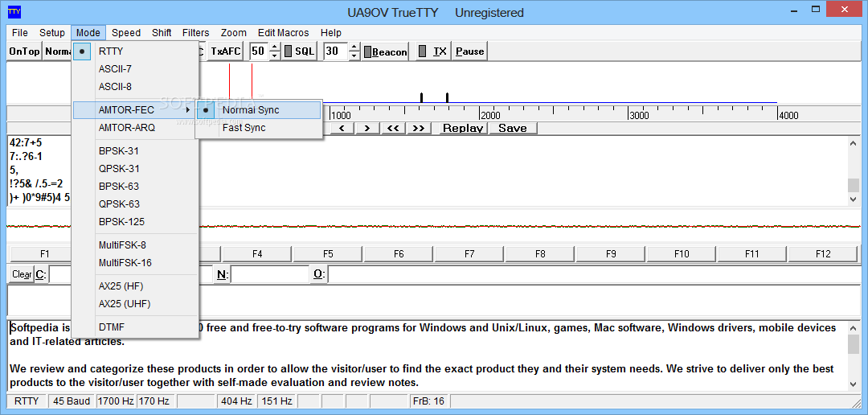Click the F5 macro button
868x415 pixels.
tap(328, 254)
